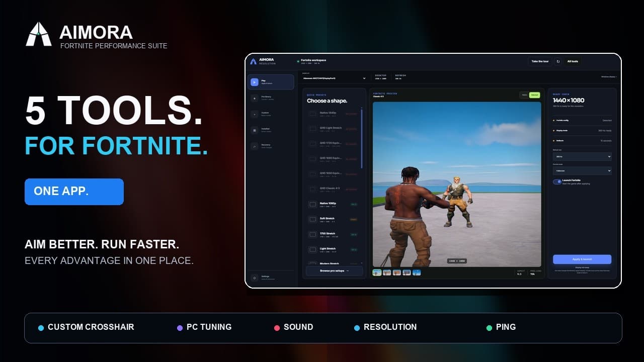Click the refresh icon beside Take the tour
The image size is (644, 362).
click(557, 61)
